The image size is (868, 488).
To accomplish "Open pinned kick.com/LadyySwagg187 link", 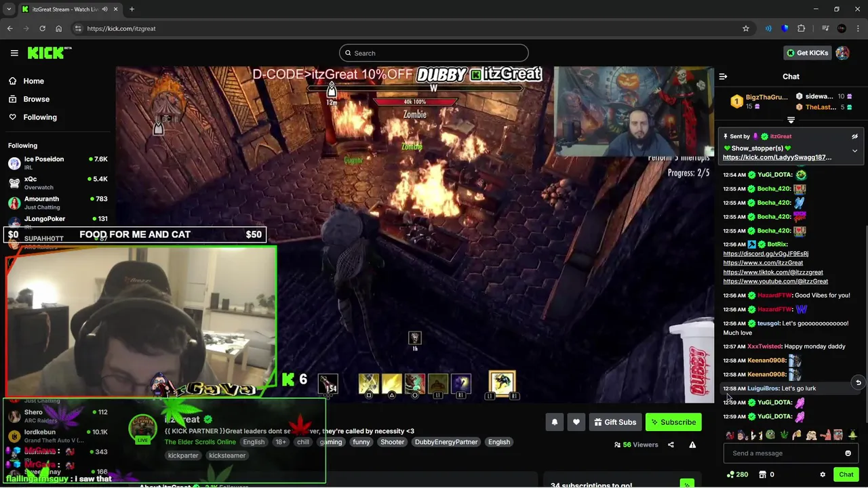I will 777,157.
